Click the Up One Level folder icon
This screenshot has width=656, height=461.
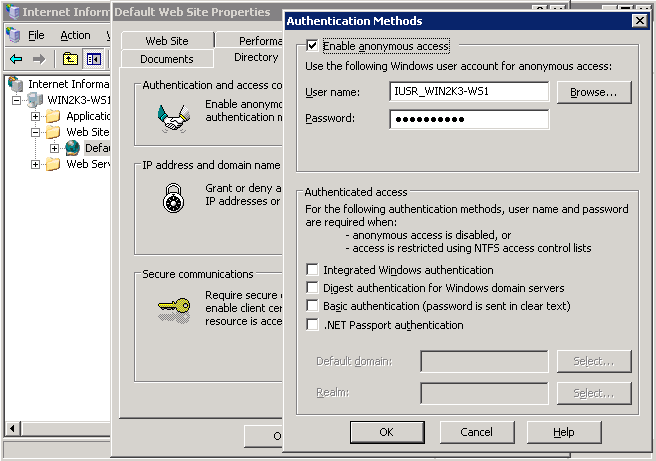(70, 59)
